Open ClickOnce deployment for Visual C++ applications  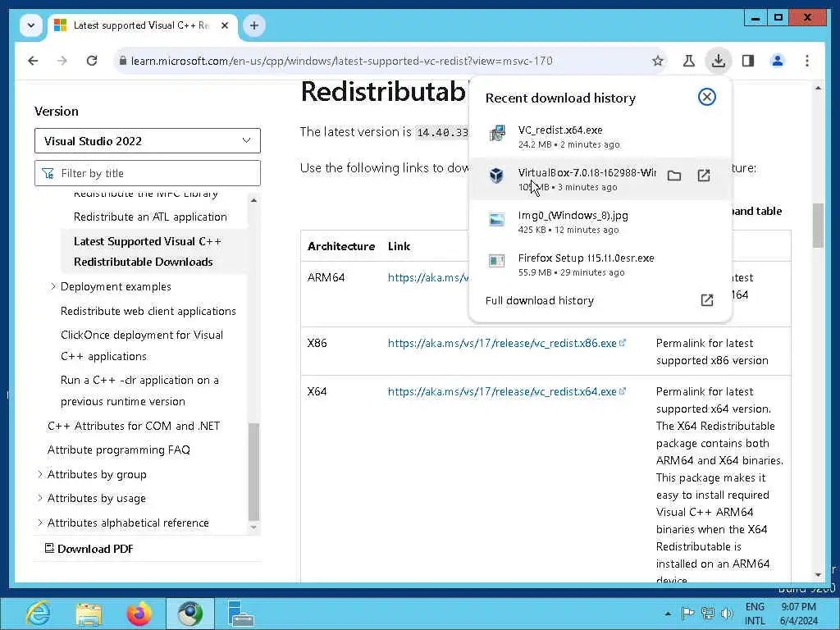(x=141, y=345)
